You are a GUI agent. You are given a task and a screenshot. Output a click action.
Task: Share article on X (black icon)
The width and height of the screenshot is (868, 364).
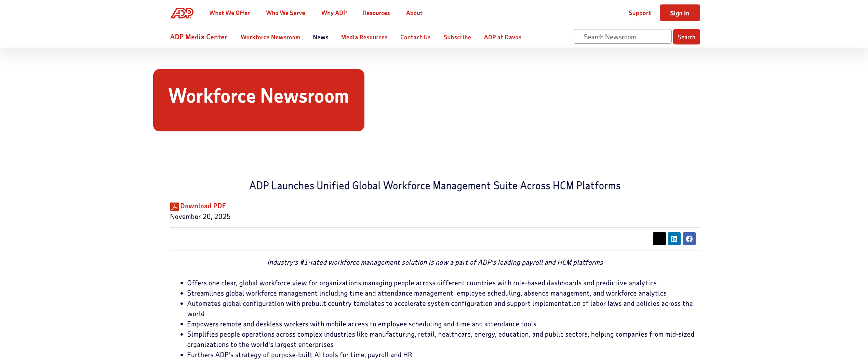click(659, 238)
